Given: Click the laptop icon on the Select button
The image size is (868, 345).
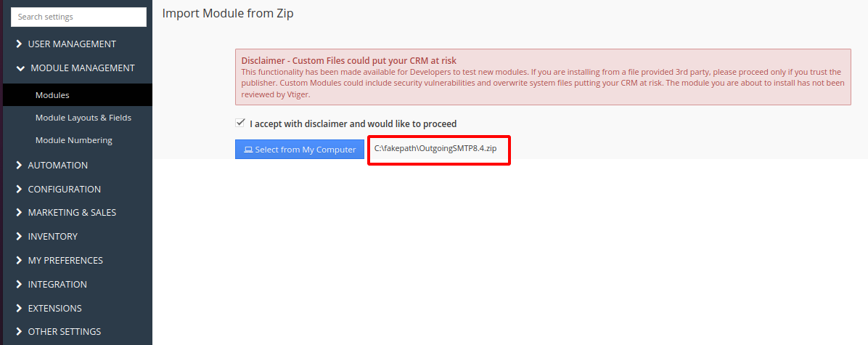Looking at the screenshot, I should [x=247, y=150].
